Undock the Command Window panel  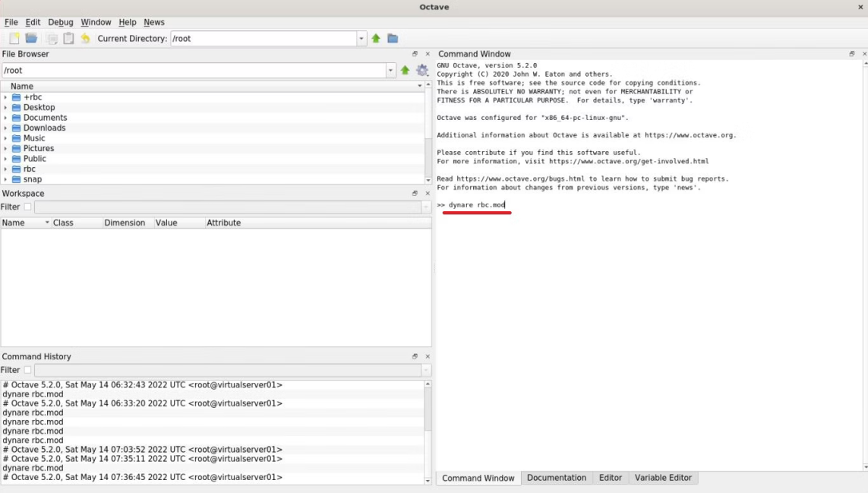pos(852,54)
